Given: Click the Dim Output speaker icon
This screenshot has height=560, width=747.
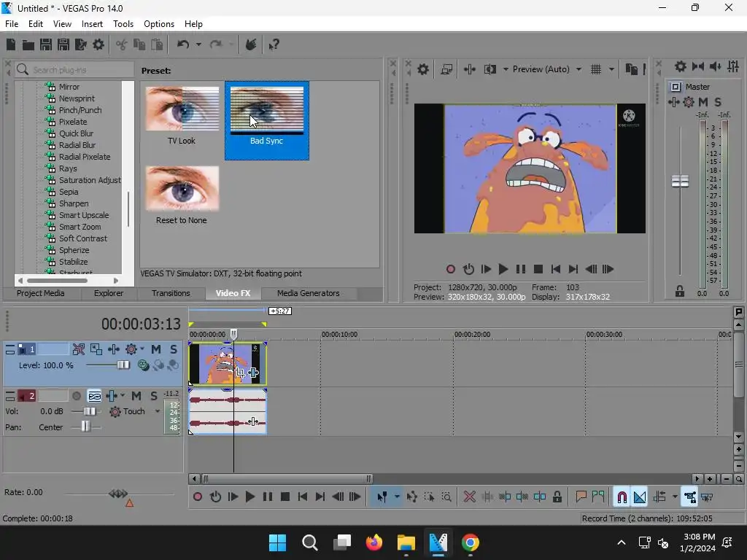Looking at the screenshot, I should pos(715,66).
